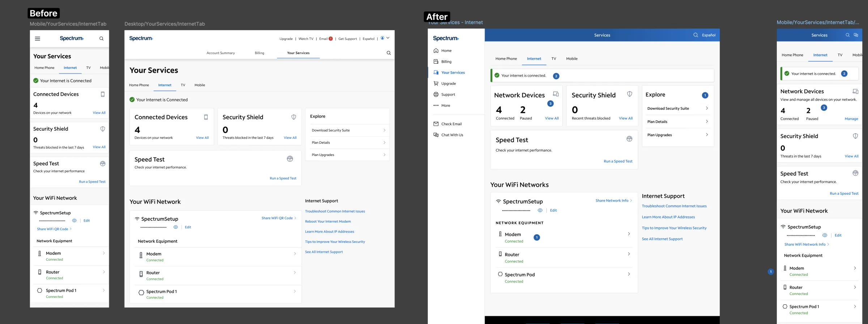Click Spectrum logo in Before desktop mockup
The height and width of the screenshot is (324, 868).
(x=141, y=38)
